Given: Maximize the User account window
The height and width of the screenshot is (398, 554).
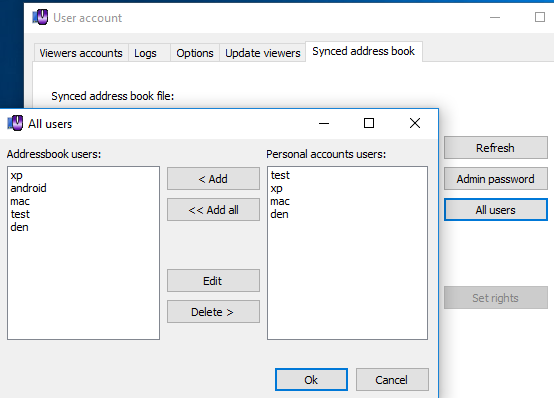Looking at the screenshot, I should pos(540,17).
